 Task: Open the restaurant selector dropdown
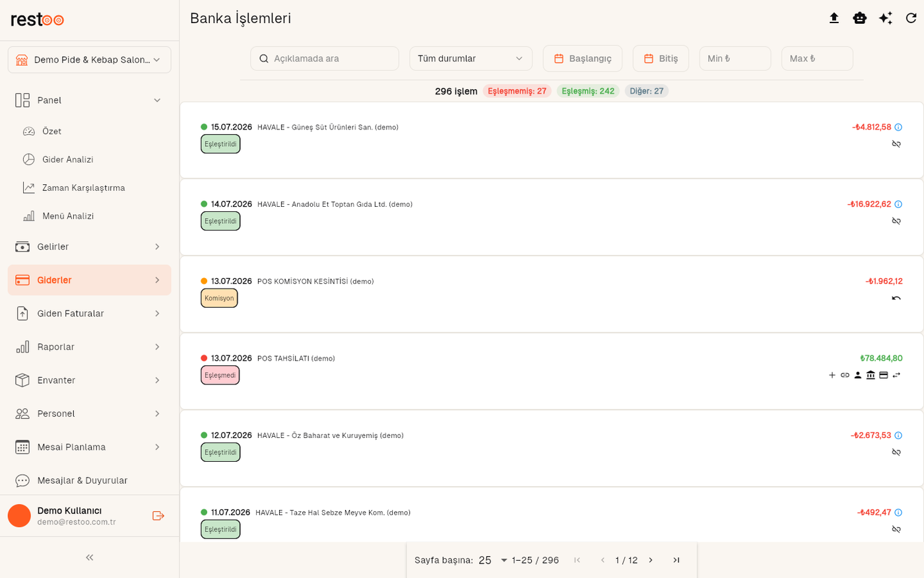tap(90, 60)
